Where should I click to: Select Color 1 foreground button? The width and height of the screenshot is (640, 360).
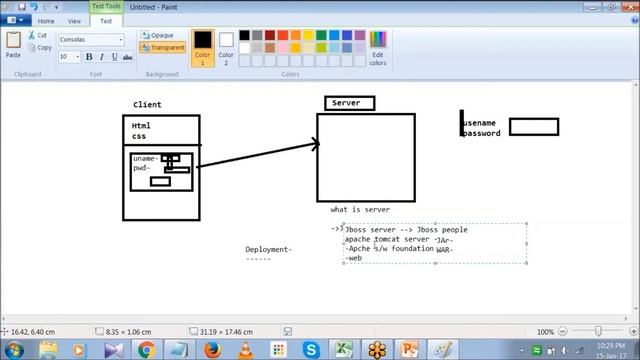[202, 48]
